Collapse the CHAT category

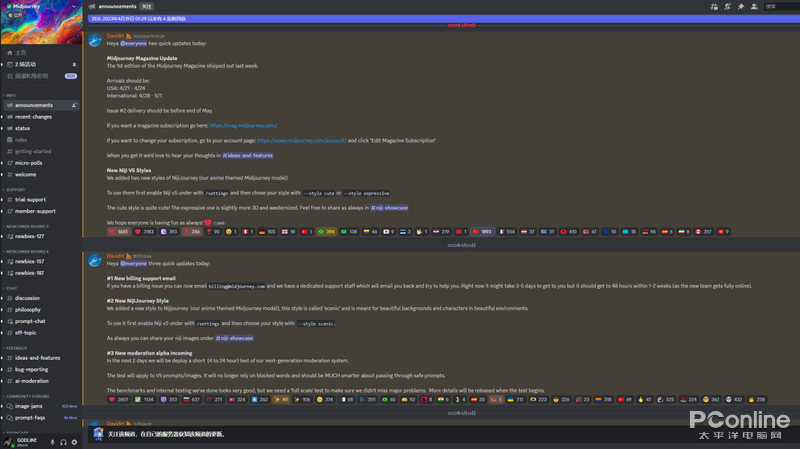tap(10, 288)
